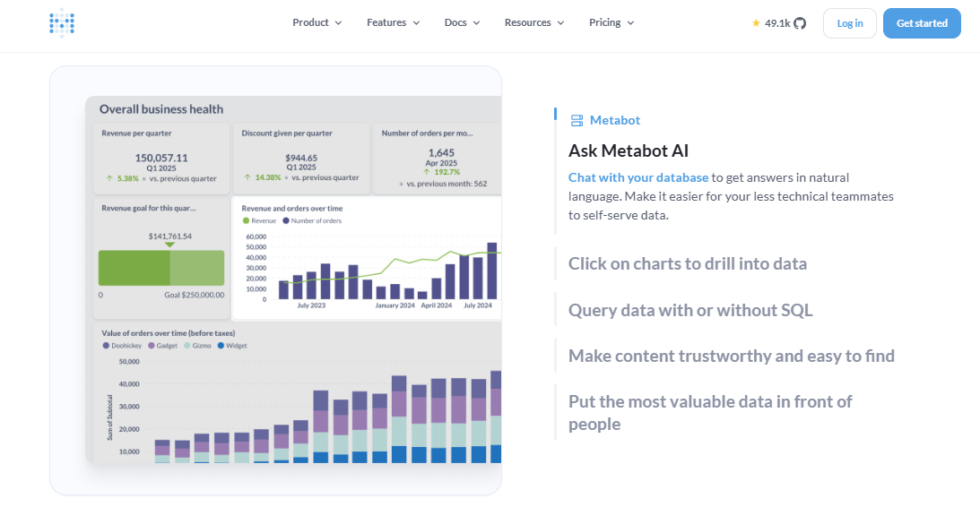Screen dimensions: 980x507
Task: Expand the Docs menu chevron
Action: [x=476, y=23]
